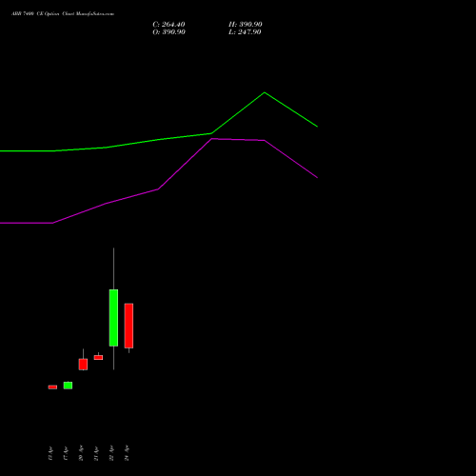The height and width of the screenshot is (476, 476).
Task: Click the chart title mentioning MunafaSutra.com
Action: tap(63, 14)
